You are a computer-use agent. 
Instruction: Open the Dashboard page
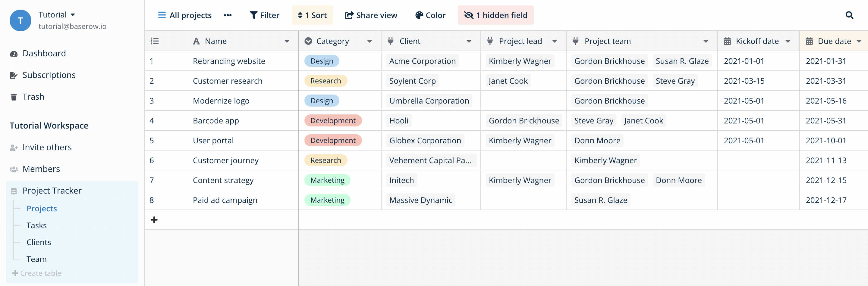pos(44,54)
